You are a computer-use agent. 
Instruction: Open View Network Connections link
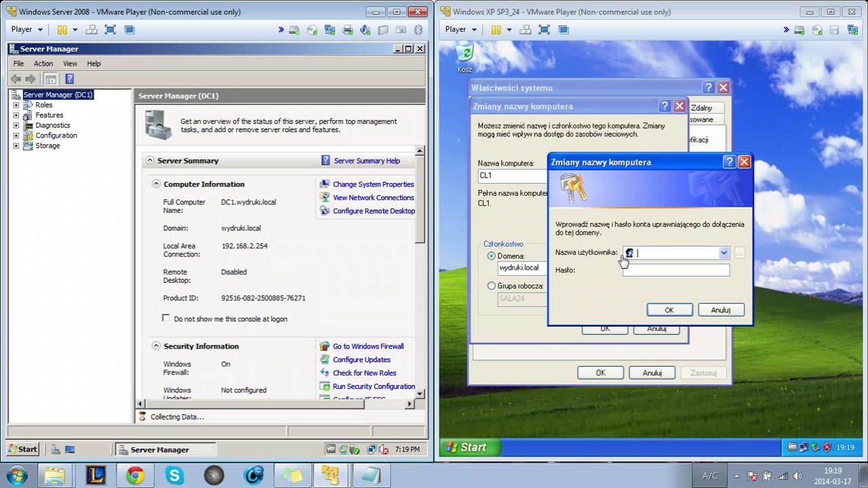click(x=373, y=198)
